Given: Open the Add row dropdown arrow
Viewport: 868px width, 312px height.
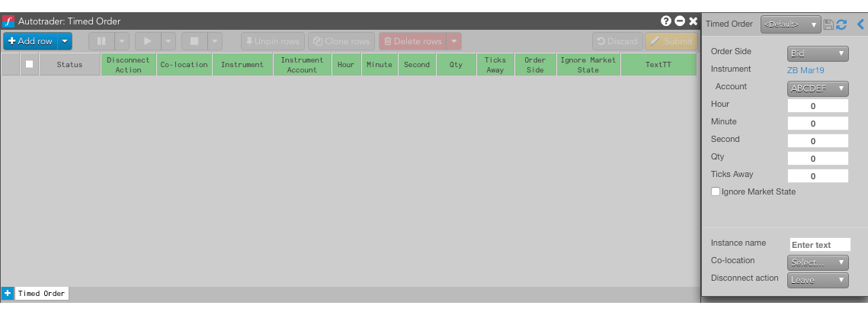Looking at the screenshot, I should (x=65, y=41).
